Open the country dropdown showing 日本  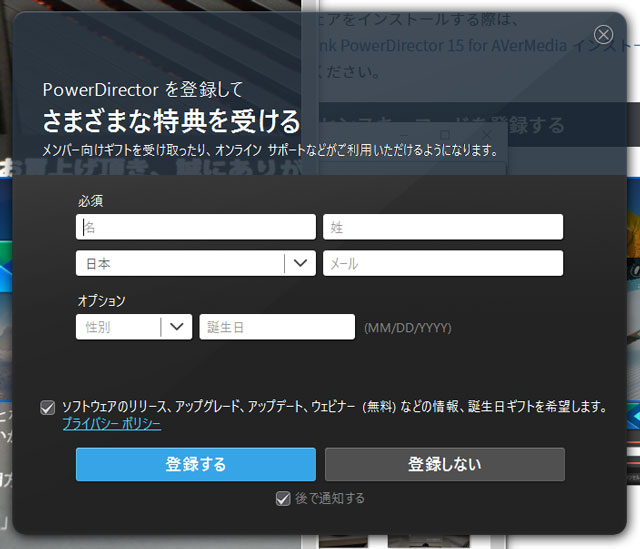196,263
